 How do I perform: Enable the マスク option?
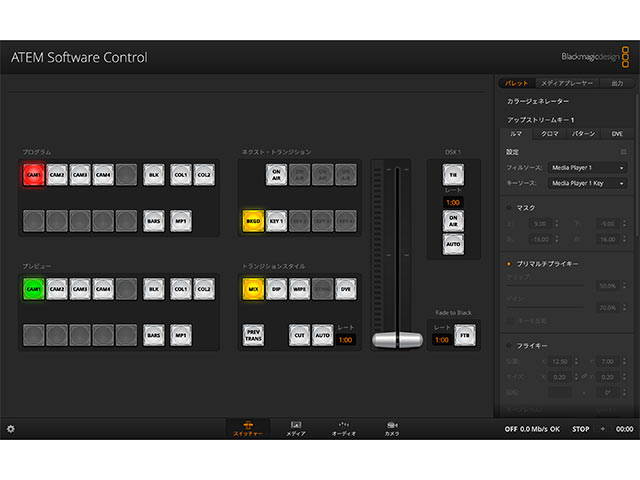tap(509, 208)
